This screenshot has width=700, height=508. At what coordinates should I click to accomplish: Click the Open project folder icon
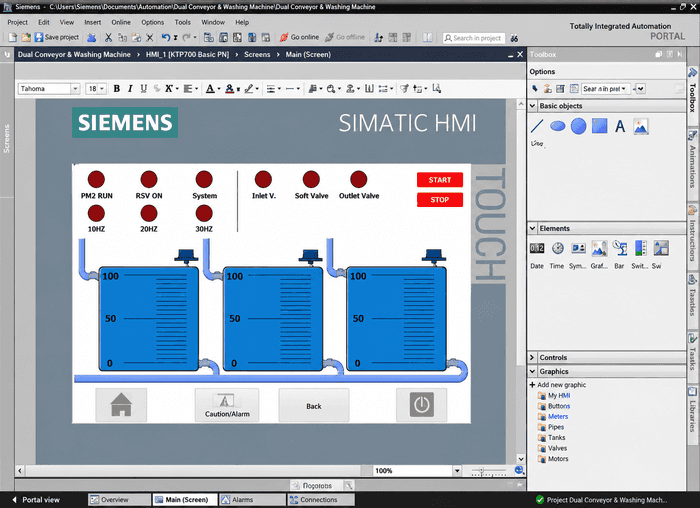point(26,37)
